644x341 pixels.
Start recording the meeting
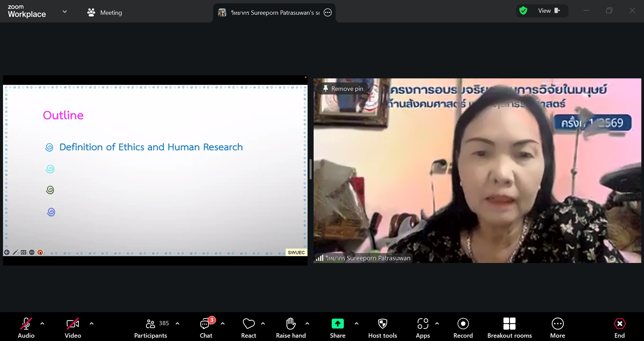click(463, 328)
